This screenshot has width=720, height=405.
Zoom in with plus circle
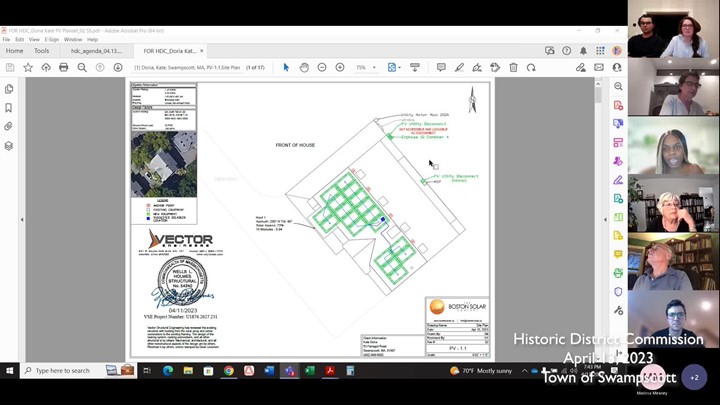tap(340, 68)
